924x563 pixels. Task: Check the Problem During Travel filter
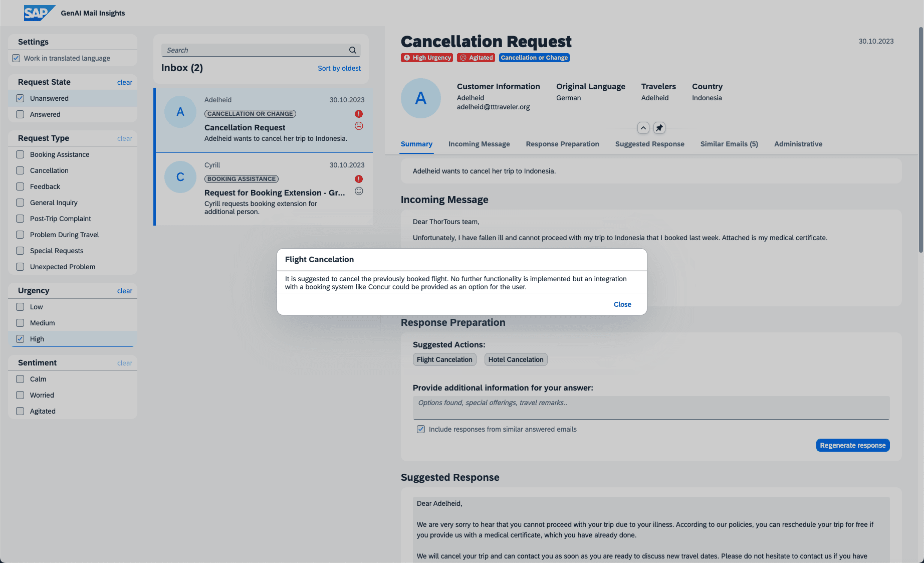point(20,235)
